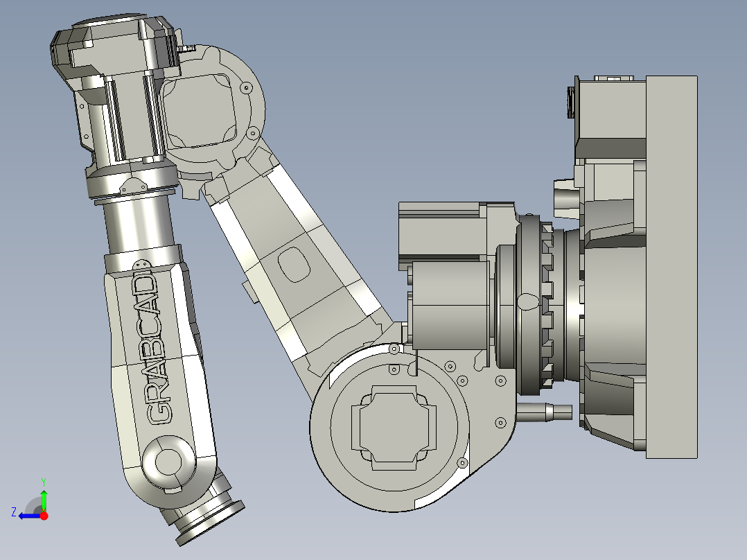This screenshot has width=747, height=560.
Task: Select the red origin point of the triad
Action: 44,515
